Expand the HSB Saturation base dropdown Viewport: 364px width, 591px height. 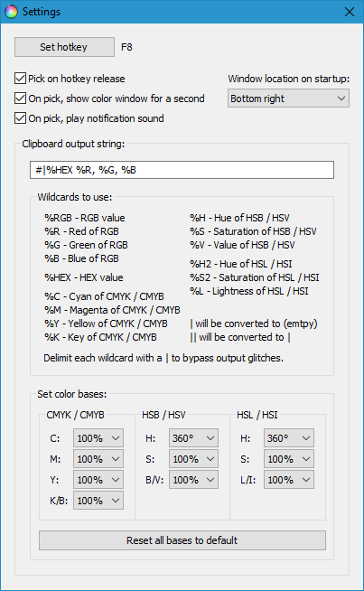click(x=193, y=459)
